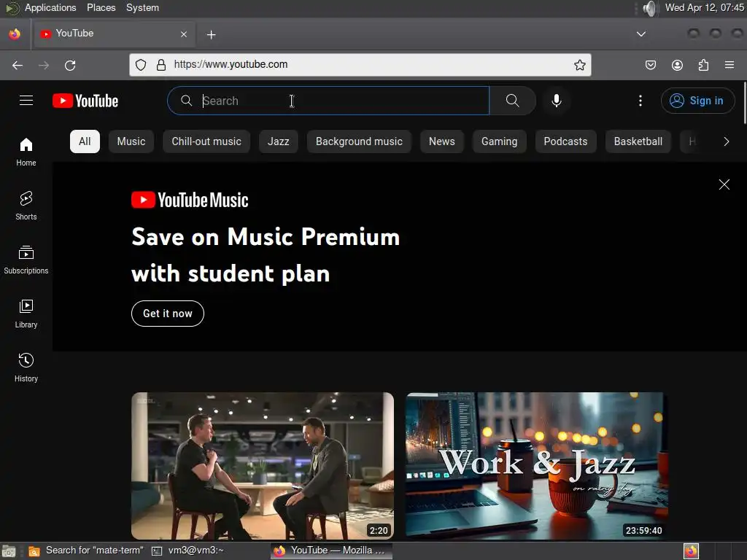The image size is (747, 560).
Task: Open a new browser tab
Action: [212, 35]
